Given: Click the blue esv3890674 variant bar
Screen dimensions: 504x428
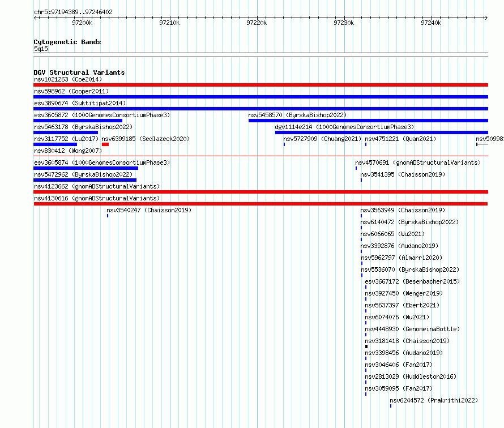Looking at the screenshot, I should 260,109.
